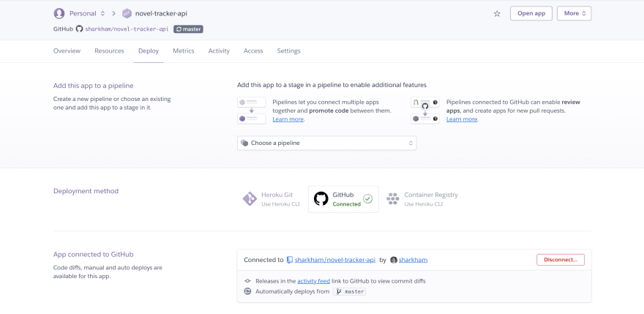The height and width of the screenshot is (314, 644).
Task: Open Learn more link about promoting code
Action: [x=288, y=119]
